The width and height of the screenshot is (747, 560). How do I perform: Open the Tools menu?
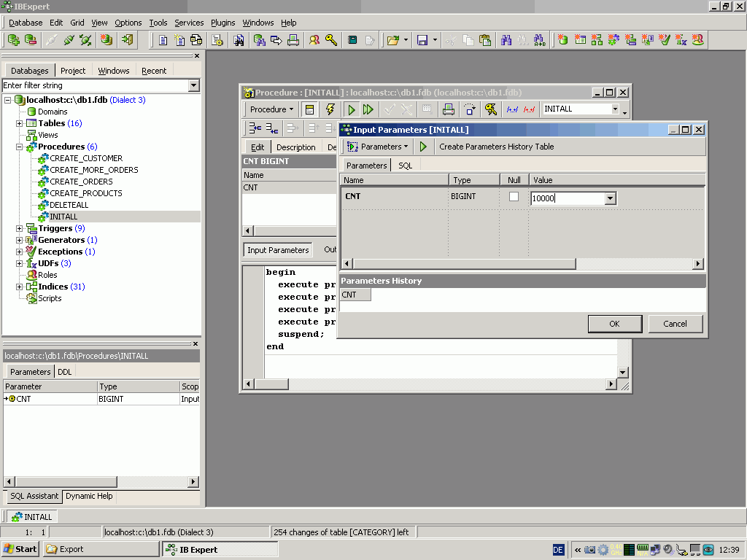[x=158, y=23]
